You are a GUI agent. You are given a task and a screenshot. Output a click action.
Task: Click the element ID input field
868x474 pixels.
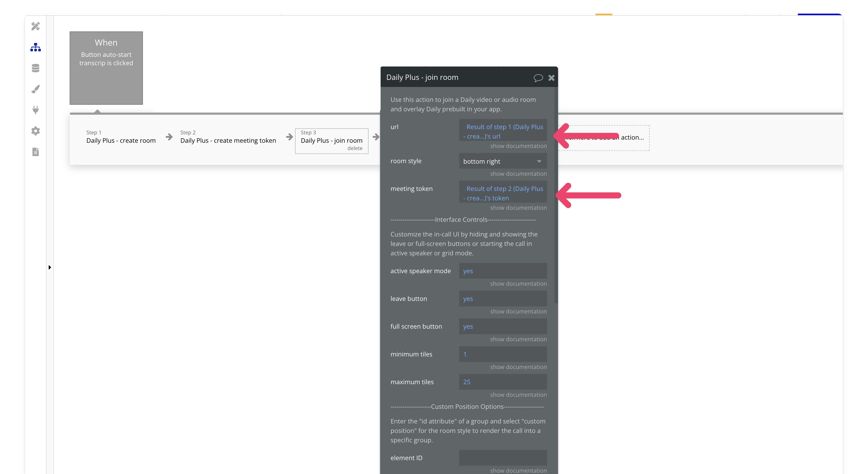click(503, 458)
